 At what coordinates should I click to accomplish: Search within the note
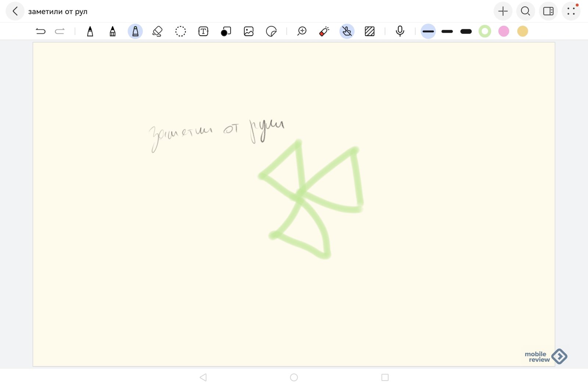click(526, 11)
